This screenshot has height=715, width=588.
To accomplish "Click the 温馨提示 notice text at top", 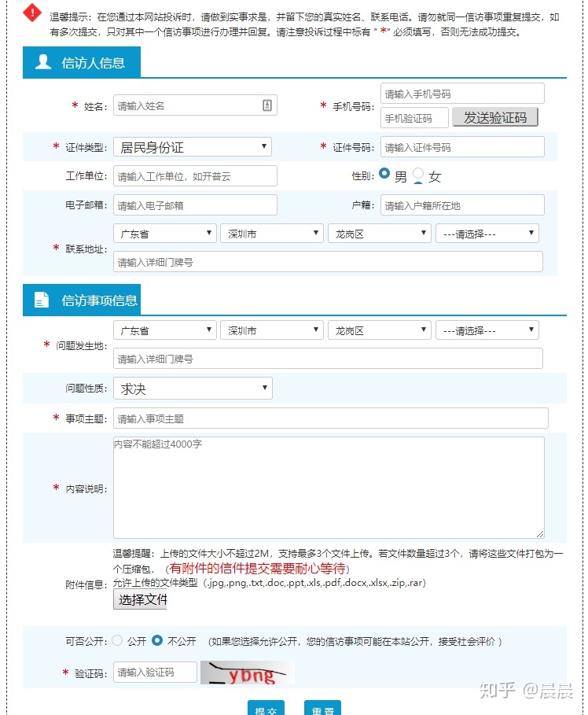I will [304, 24].
